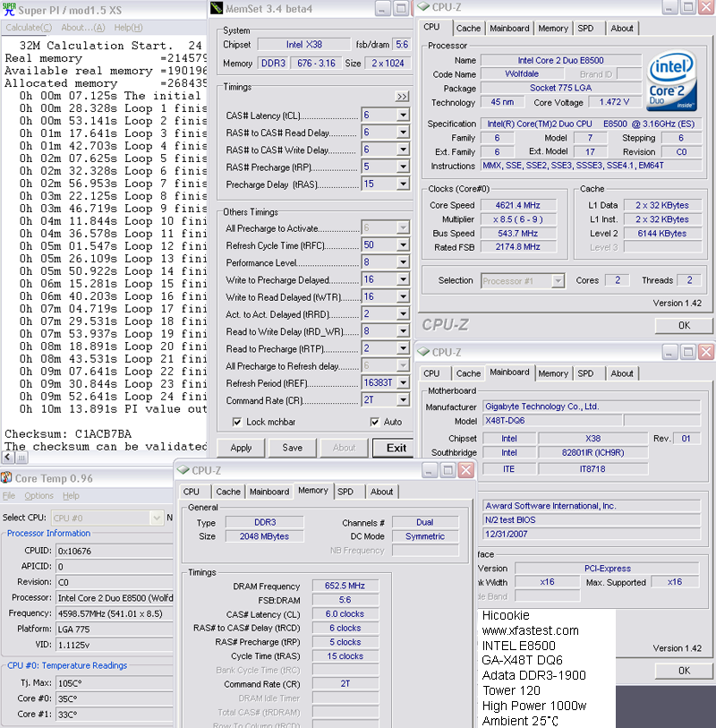
Task: Toggle the Lock mchbar checkbox
Action: pos(236,422)
